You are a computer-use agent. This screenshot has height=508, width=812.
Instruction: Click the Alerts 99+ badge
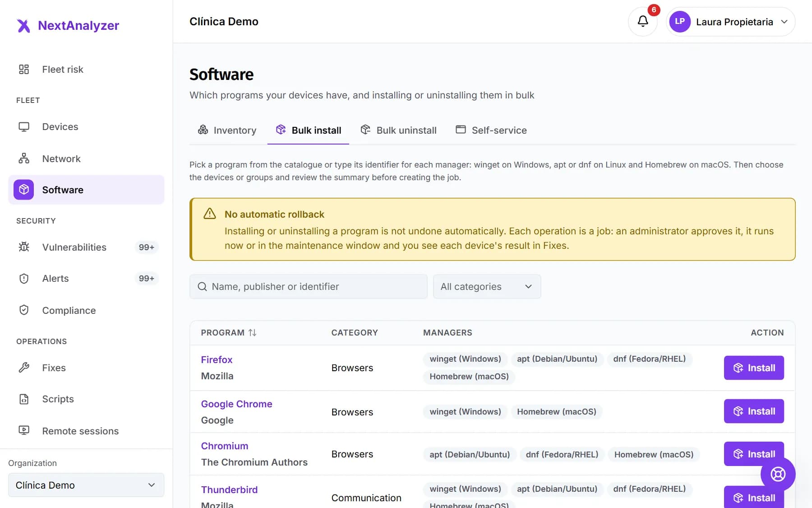(147, 279)
